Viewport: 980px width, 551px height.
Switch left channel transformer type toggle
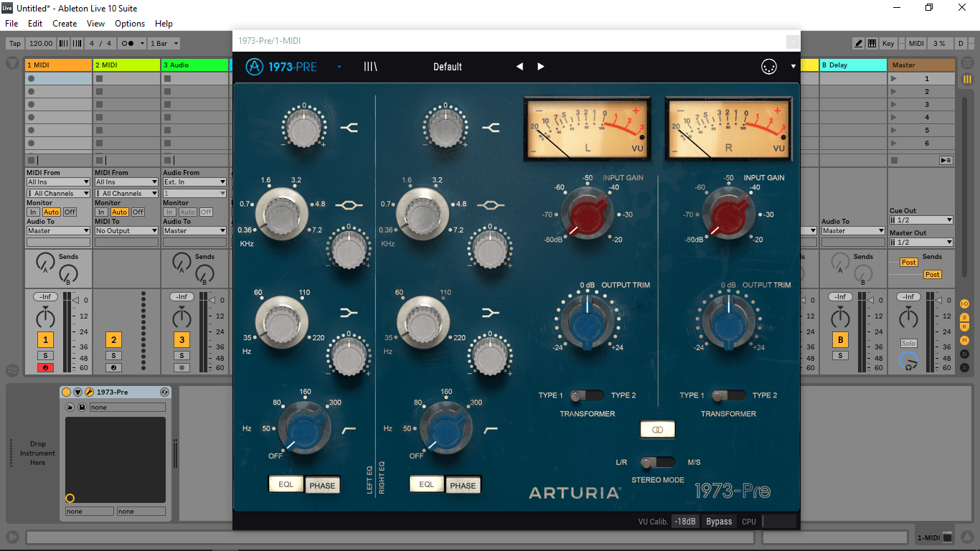tap(586, 395)
